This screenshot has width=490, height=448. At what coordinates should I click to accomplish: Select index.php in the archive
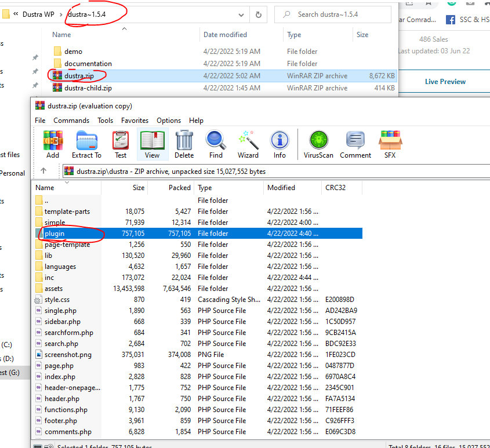pyautogui.click(x=198, y=377)
